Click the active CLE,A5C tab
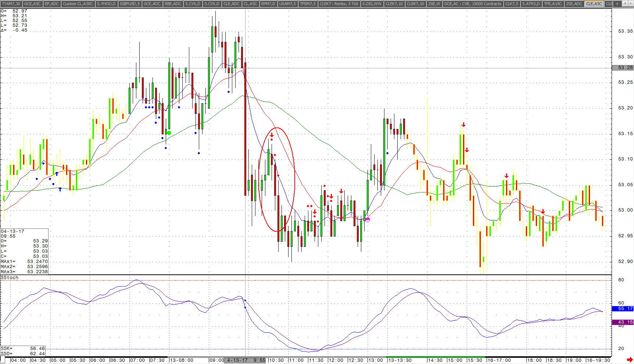Viewport: 634px width, 364px height. pos(594,4)
